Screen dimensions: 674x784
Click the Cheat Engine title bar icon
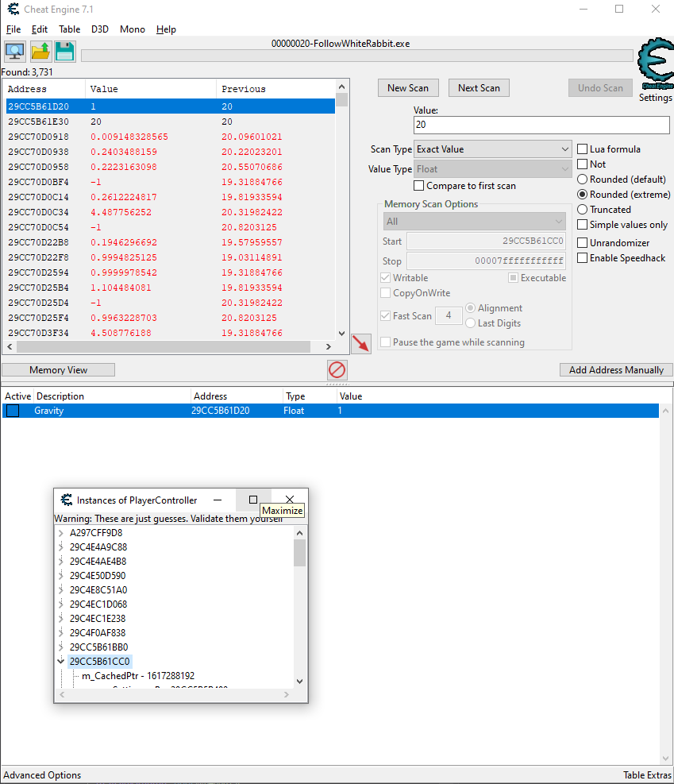[x=13, y=9]
